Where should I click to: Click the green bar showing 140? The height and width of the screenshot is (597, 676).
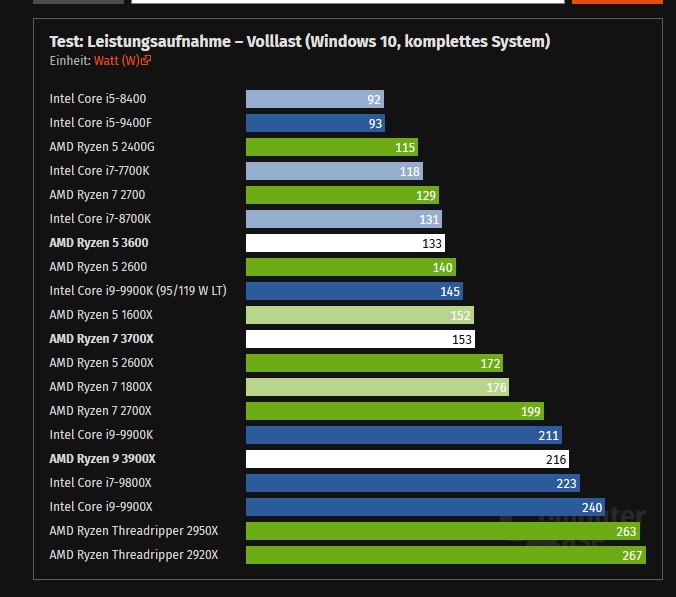pyautogui.click(x=351, y=267)
